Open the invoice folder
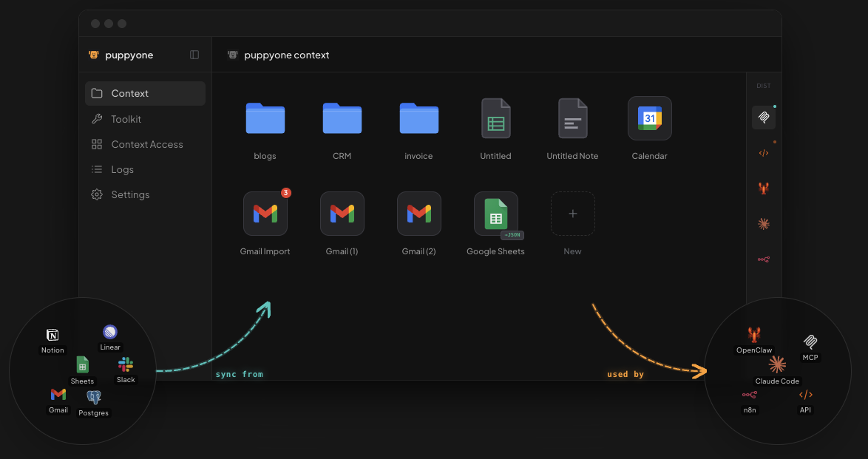The height and width of the screenshot is (459, 868). pos(419,118)
